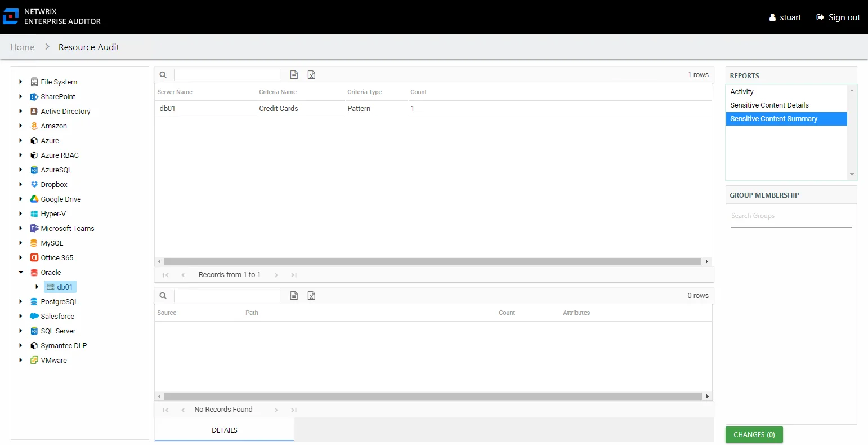The height and width of the screenshot is (445, 868).
Task: Expand the Salesforce tree node
Action: pyautogui.click(x=21, y=316)
